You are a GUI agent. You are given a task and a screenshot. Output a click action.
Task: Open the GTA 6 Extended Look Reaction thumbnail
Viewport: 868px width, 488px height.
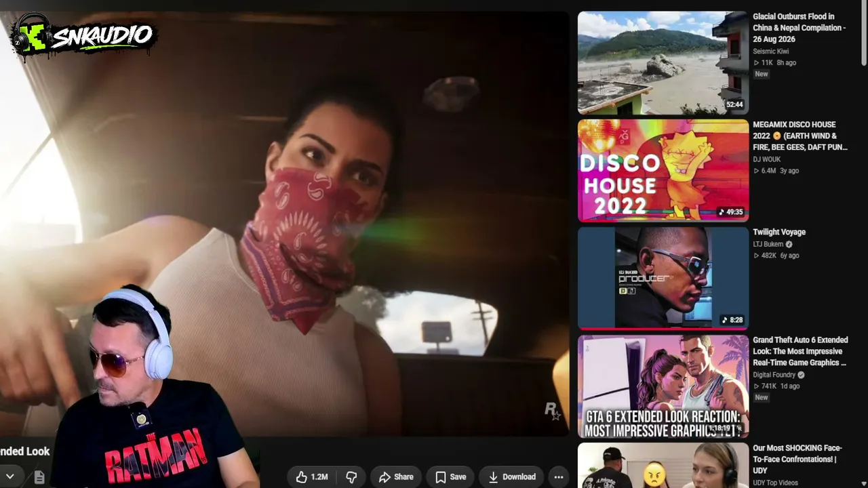663,386
